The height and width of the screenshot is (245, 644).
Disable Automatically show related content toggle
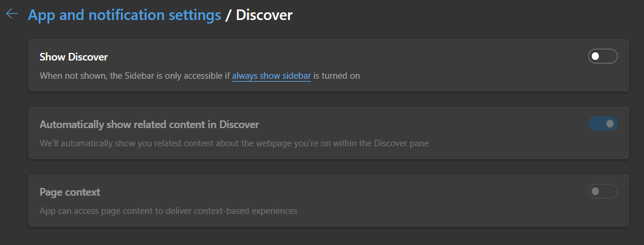[x=602, y=123]
